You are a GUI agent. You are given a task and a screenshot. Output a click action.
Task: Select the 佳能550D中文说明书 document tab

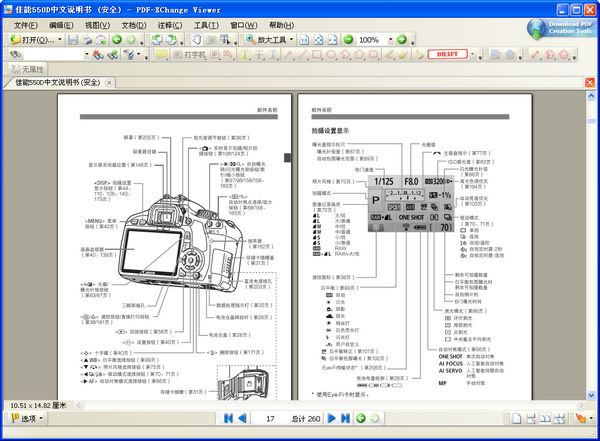pos(57,82)
